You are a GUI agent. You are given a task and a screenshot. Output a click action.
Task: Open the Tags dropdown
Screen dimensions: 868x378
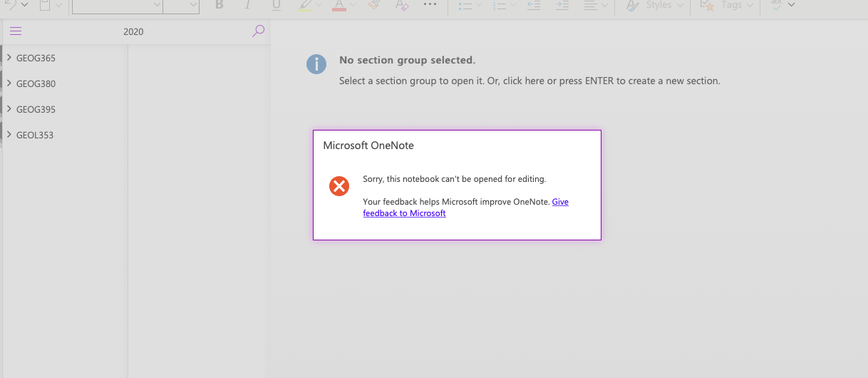(727, 4)
